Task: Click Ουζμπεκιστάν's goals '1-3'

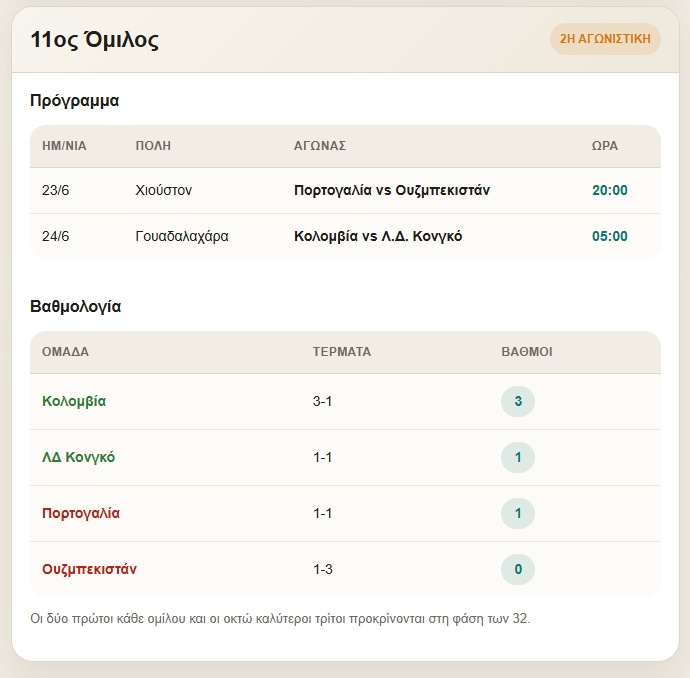Action: [323, 569]
